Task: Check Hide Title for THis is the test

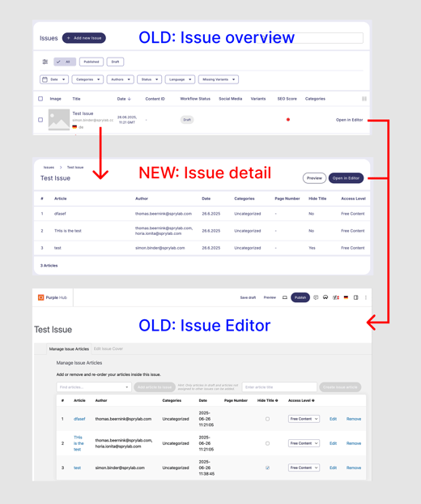Action: 267,443
